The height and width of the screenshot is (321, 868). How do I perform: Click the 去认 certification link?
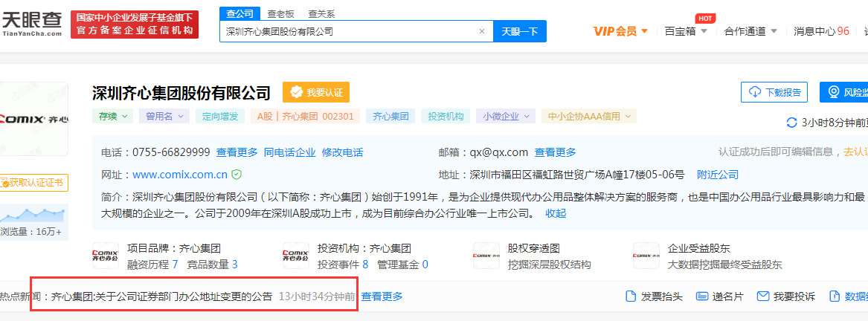point(855,152)
